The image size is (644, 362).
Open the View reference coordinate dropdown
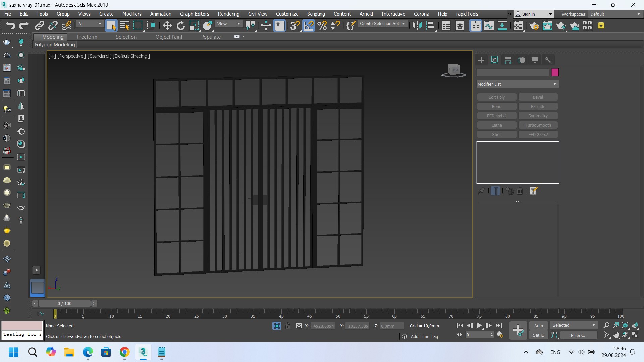click(x=229, y=24)
